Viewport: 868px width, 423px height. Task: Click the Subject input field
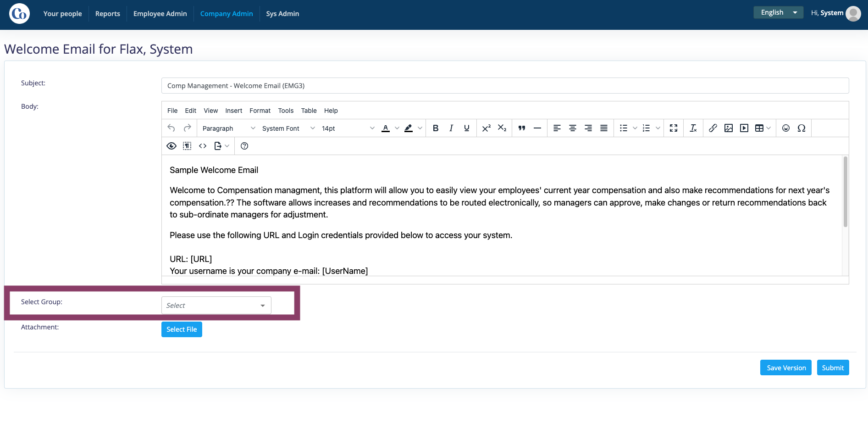pyautogui.click(x=505, y=86)
